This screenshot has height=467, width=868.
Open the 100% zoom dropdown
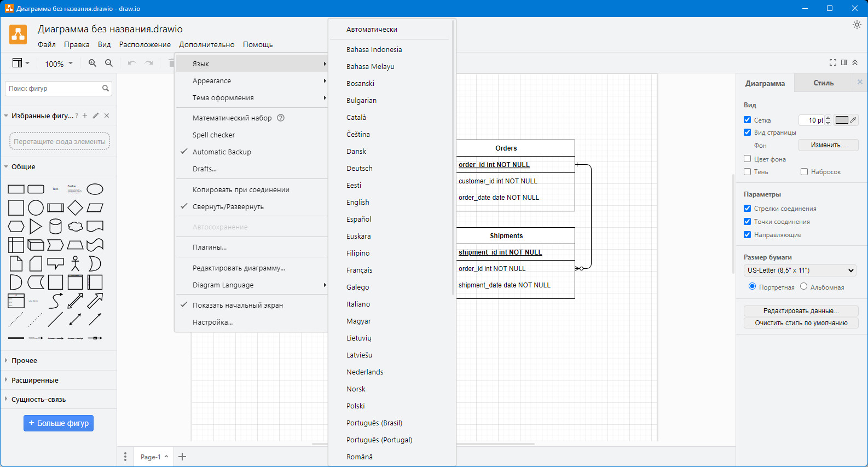pyautogui.click(x=59, y=64)
